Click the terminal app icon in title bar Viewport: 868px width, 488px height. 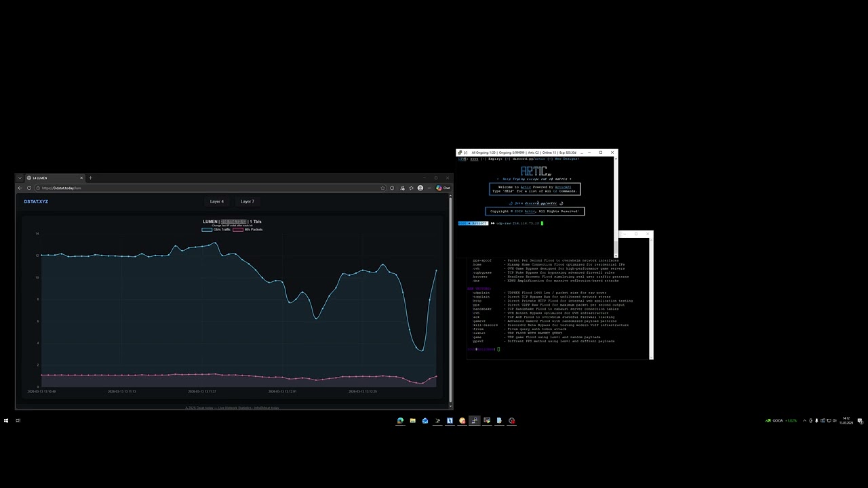tap(459, 152)
